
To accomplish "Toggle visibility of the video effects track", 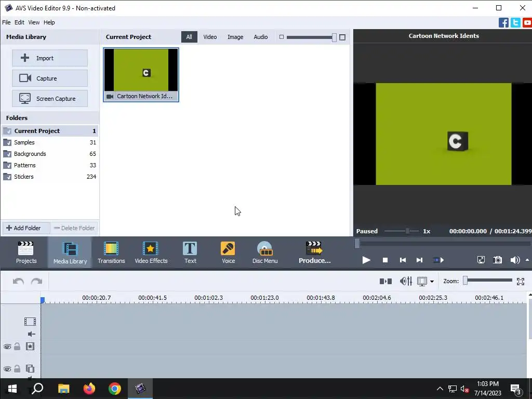I will point(7,347).
